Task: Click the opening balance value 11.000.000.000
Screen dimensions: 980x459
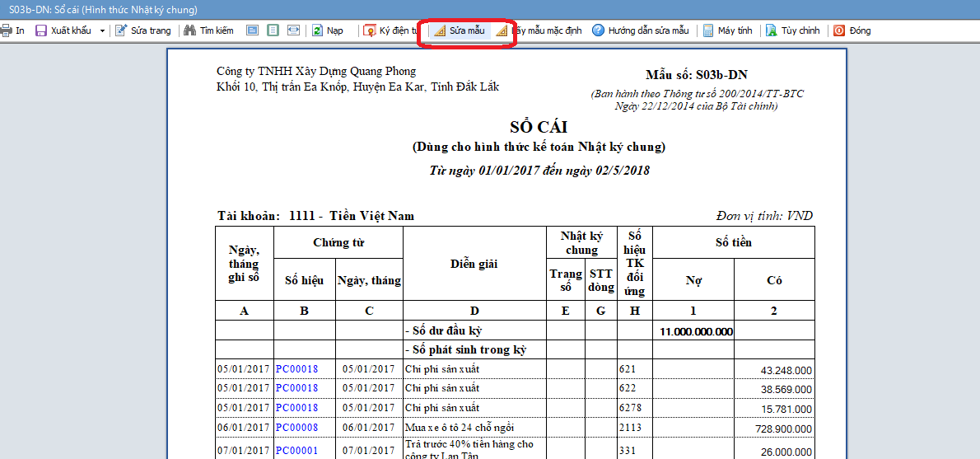Action: (696, 331)
